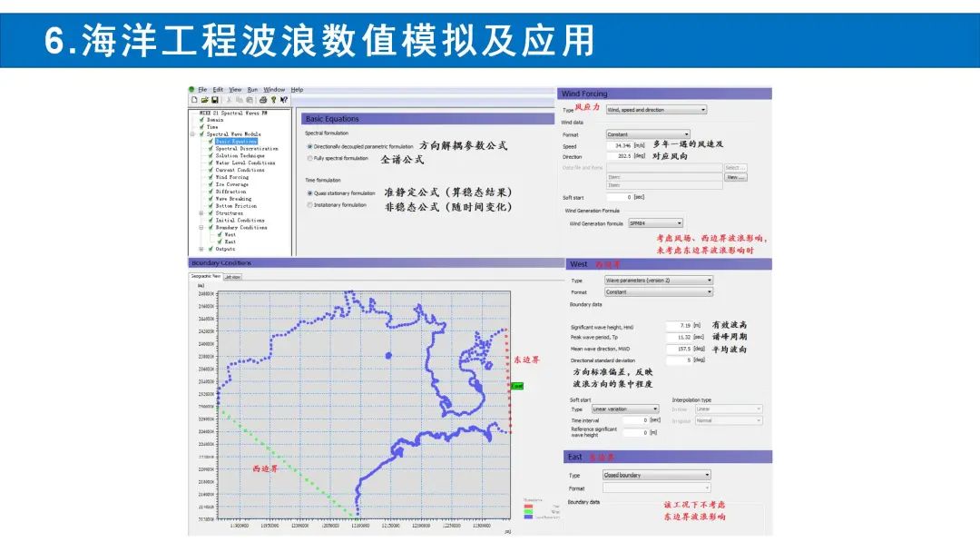Click the green East label on map
This screenshot has height=552, width=980.
tap(516, 386)
